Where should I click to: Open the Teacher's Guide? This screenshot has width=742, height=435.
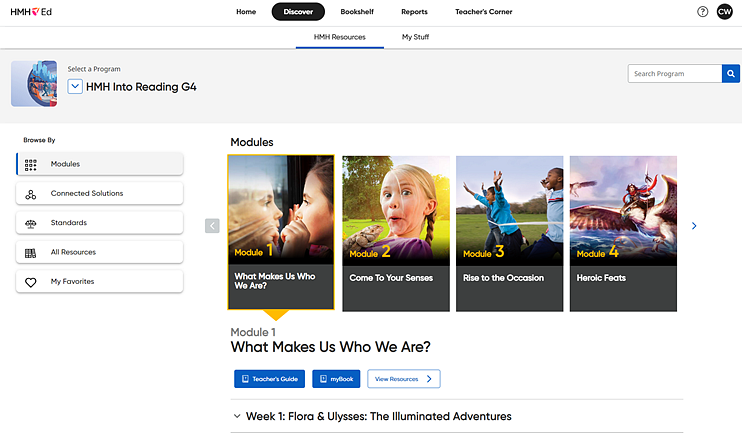269,379
